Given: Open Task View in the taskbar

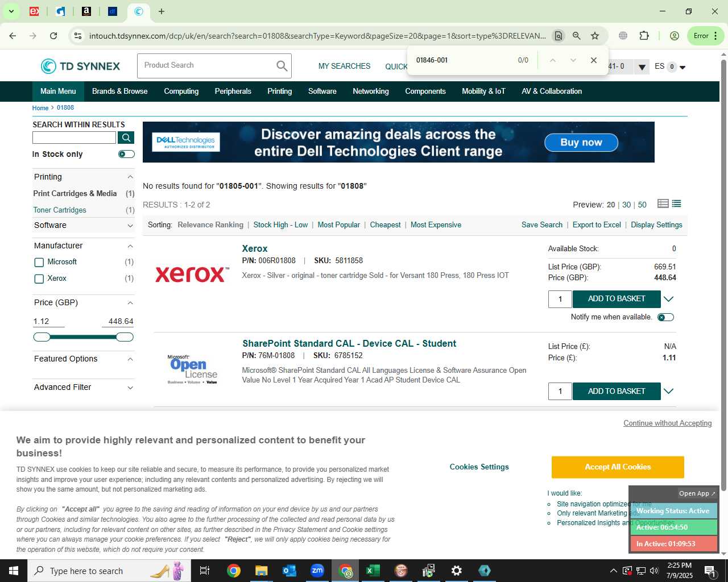Looking at the screenshot, I should (205, 571).
